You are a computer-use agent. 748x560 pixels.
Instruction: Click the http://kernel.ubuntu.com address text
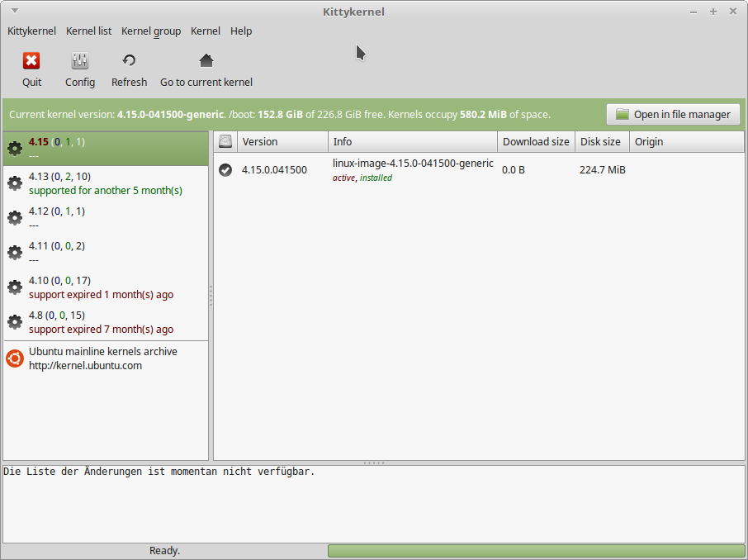[x=85, y=366]
